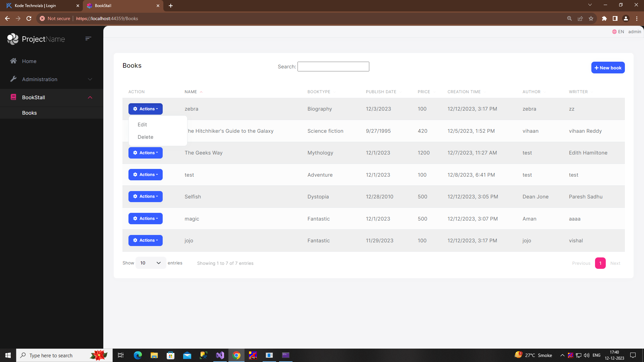This screenshot has height=362, width=644.
Task: Bookmark this page with star icon
Action: pos(591,18)
